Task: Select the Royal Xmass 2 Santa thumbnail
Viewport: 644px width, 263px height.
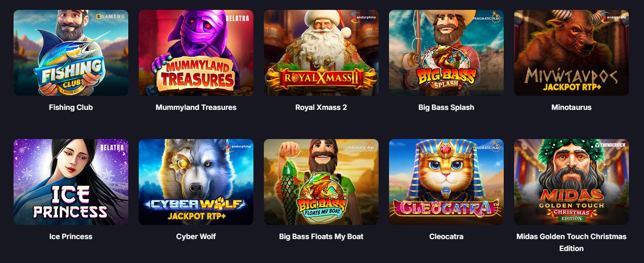Action: 321,53
